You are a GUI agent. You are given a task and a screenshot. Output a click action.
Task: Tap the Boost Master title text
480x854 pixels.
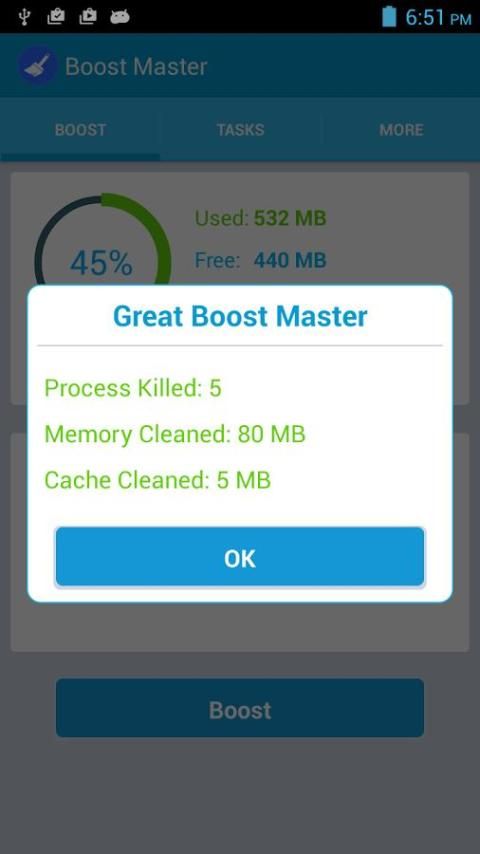pyautogui.click(x=136, y=66)
